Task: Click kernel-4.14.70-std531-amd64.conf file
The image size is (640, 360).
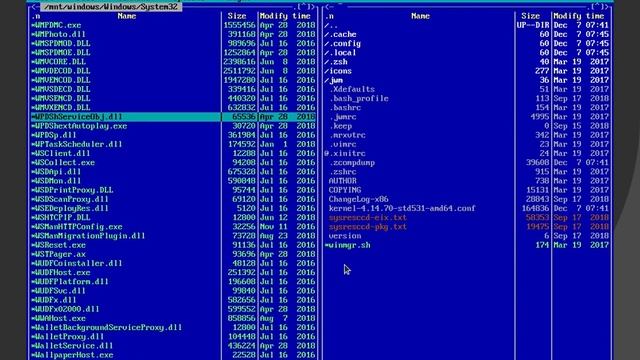Action: coord(467,209)
